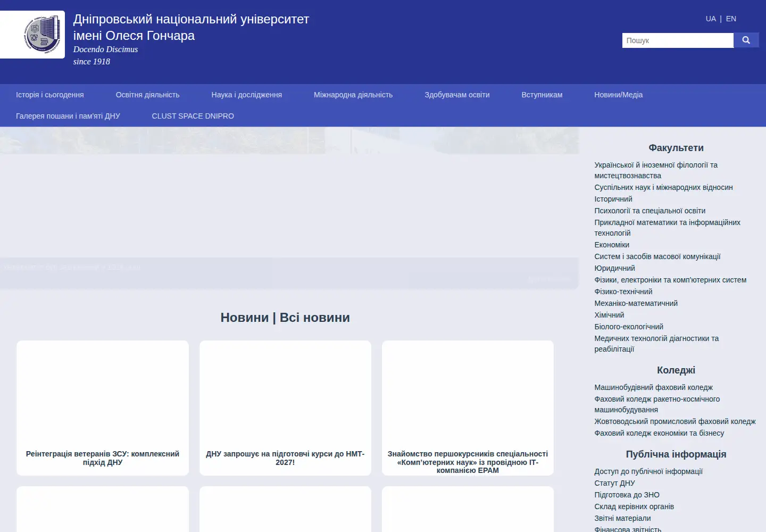Viewport: 766px width, 532px height.
Task: Open the Біолого-екологічний faculty link
Action: click(629, 327)
